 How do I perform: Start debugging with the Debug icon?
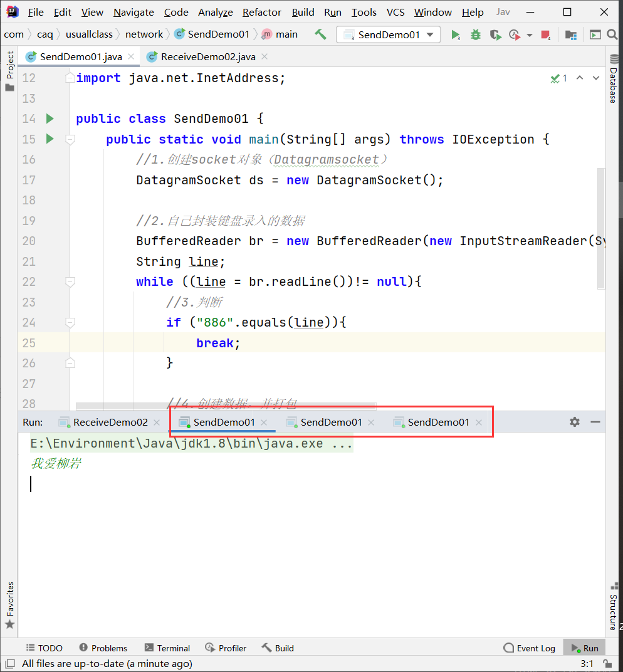coord(475,35)
